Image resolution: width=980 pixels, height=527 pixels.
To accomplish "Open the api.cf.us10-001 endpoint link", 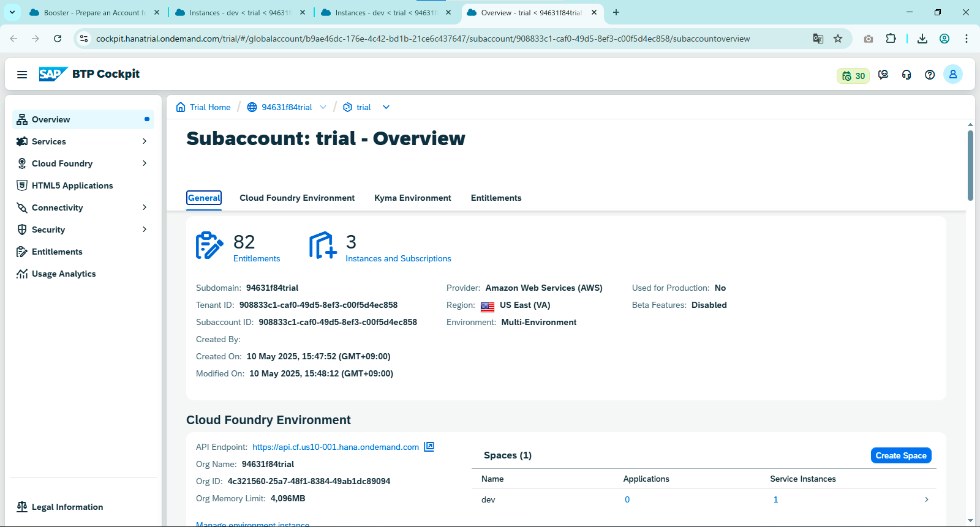I will pyautogui.click(x=336, y=447).
